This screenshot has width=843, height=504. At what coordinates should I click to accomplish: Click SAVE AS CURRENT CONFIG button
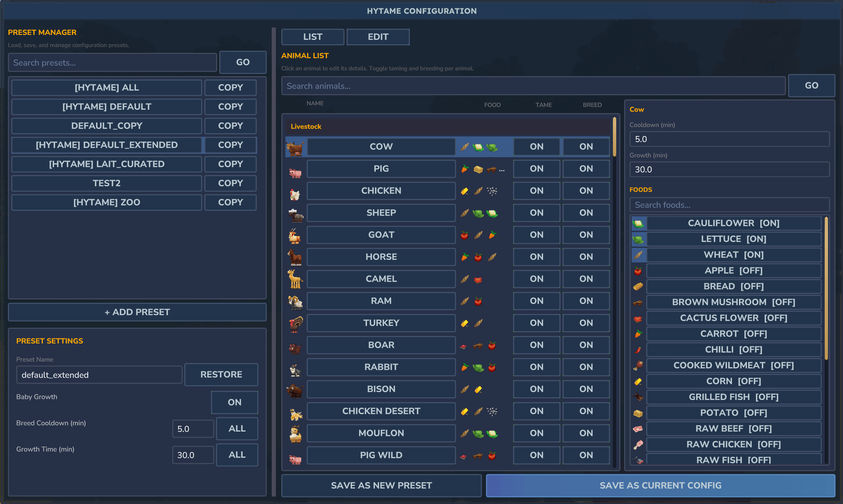tap(660, 486)
